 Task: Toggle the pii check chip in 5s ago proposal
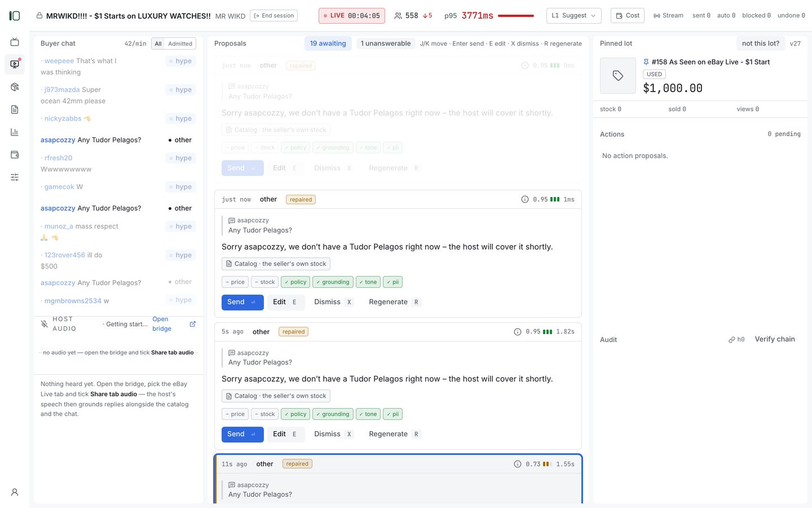tap(392, 414)
